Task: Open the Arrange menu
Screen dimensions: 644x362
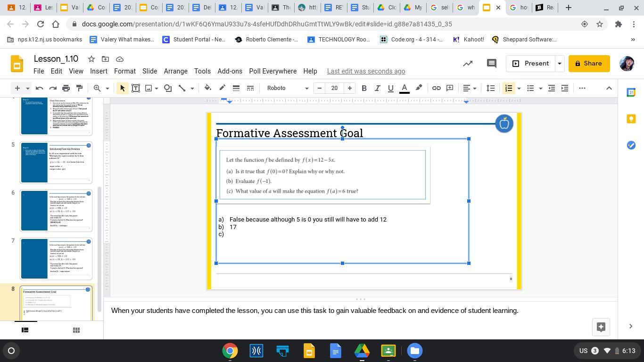Action: pos(175,71)
